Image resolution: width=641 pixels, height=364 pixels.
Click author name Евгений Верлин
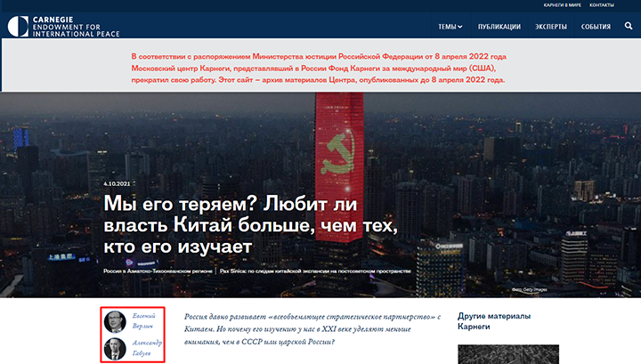coord(149,322)
